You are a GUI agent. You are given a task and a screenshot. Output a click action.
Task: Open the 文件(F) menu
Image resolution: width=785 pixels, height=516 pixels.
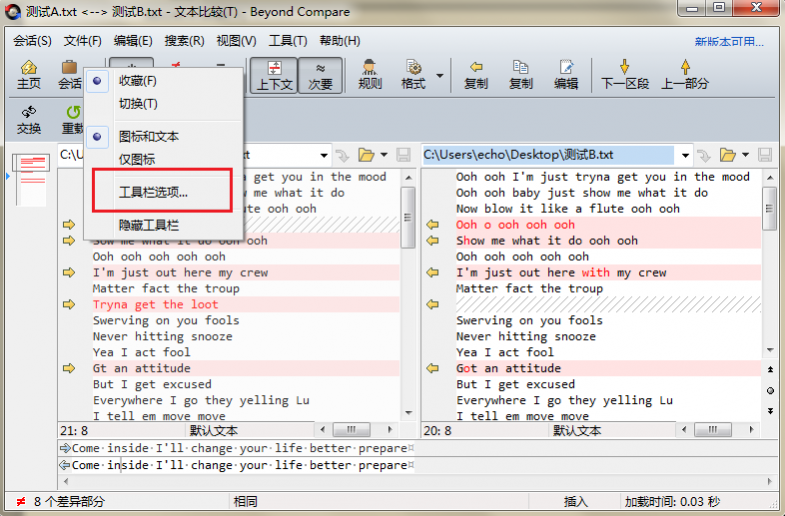[83, 41]
